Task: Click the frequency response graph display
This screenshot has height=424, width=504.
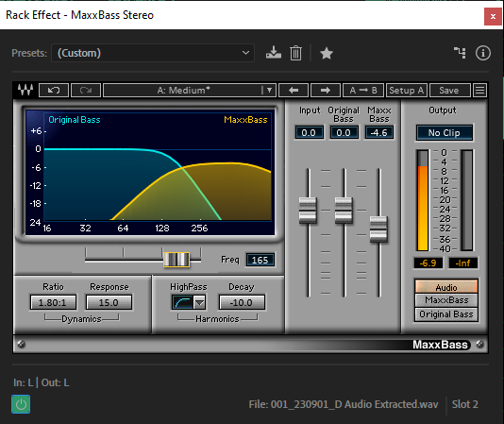Action: (x=150, y=173)
